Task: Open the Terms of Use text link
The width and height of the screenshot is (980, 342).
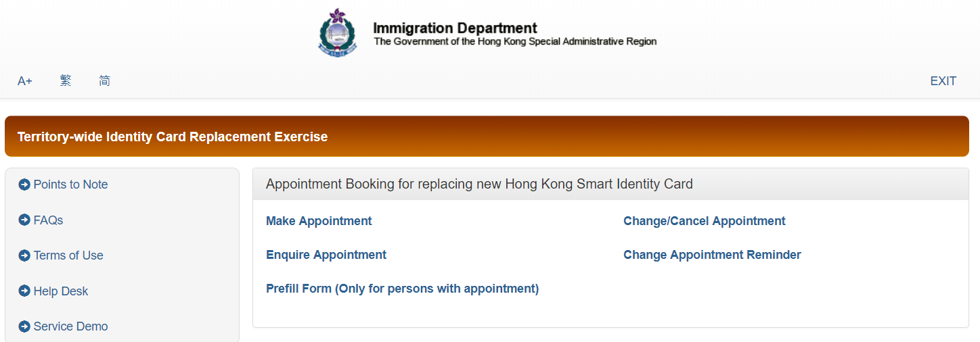Action: (68, 255)
